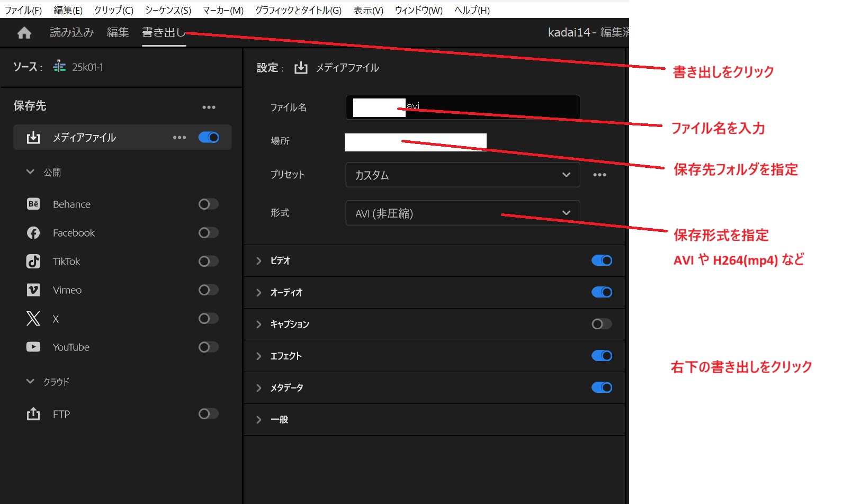Click the ファイル名 input field
This screenshot has width=861, height=504.
(x=492, y=107)
